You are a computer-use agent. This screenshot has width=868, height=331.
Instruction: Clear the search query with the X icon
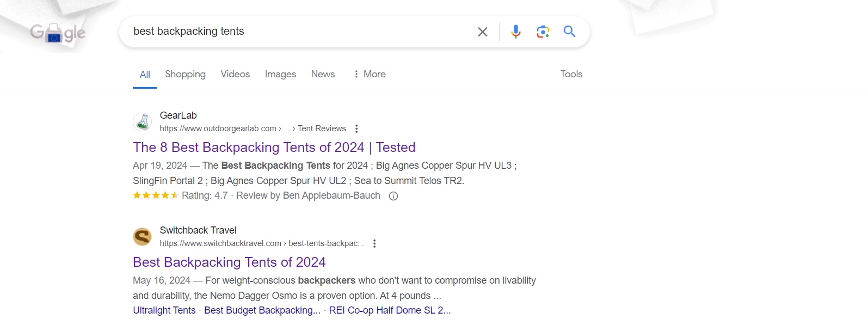pyautogui.click(x=482, y=32)
